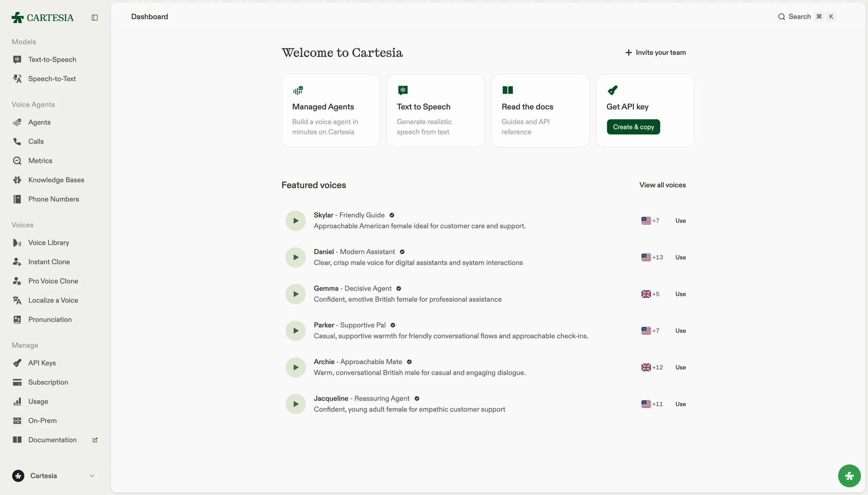
Task: Play the Archie voice sample
Action: (295, 367)
